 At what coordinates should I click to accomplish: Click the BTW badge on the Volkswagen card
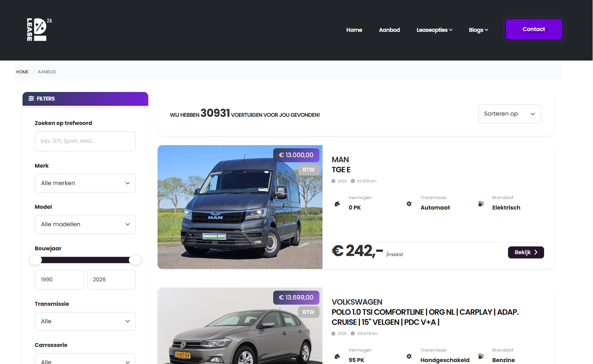(309, 312)
